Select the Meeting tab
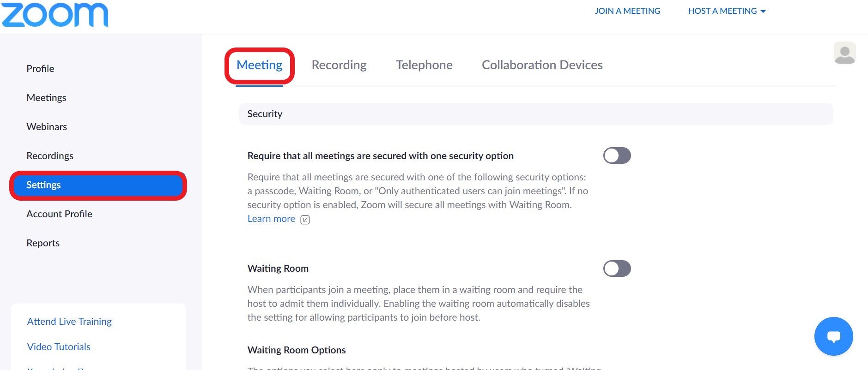 pos(259,65)
